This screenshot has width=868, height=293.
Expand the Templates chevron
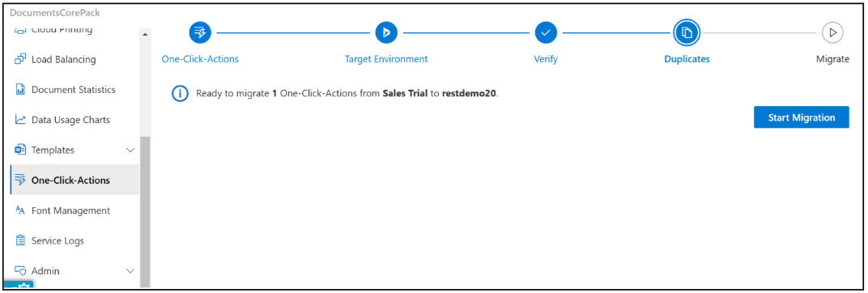pos(130,150)
